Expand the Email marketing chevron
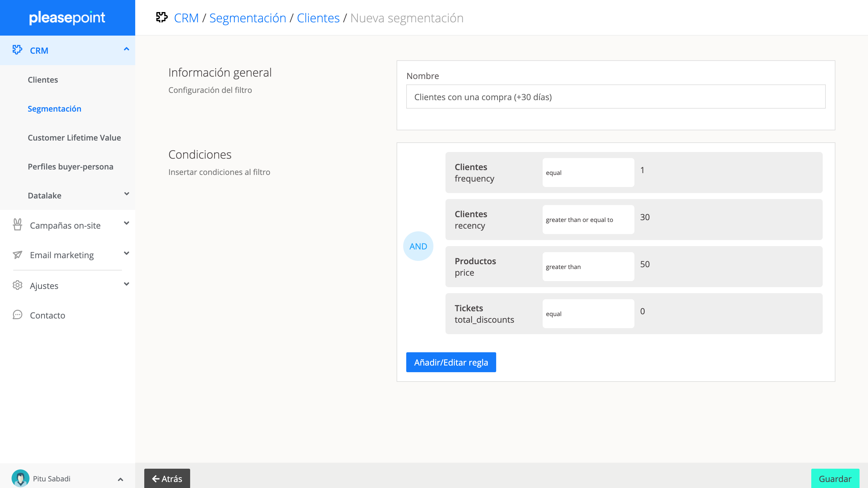Viewport: 868px width, 488px height. [x=126, y=253]
